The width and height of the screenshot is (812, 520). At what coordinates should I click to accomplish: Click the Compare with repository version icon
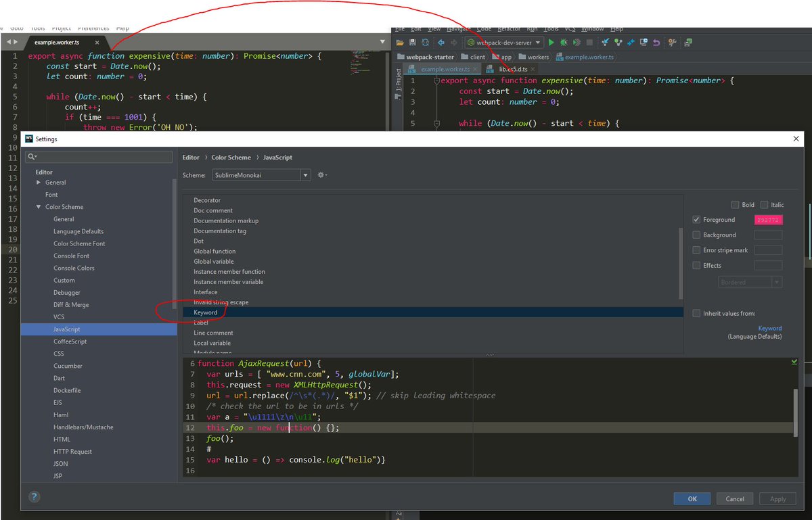point(631,43)
